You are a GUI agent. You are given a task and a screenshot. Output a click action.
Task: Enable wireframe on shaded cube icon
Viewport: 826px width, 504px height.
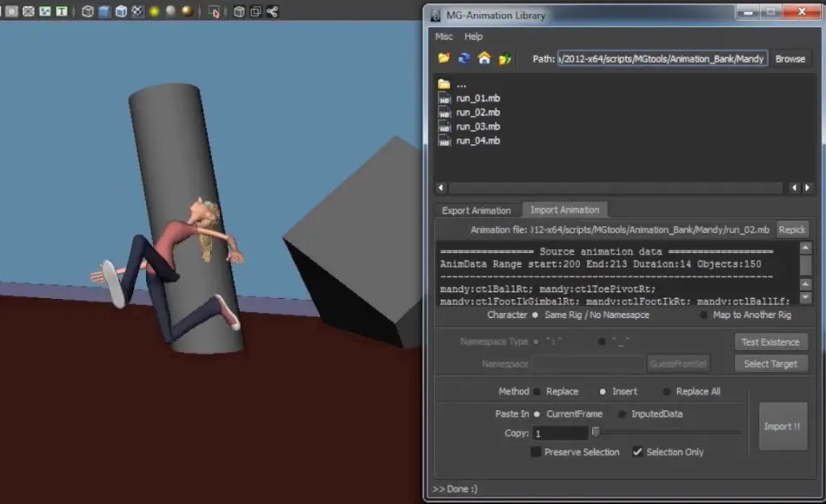(121, 11)
